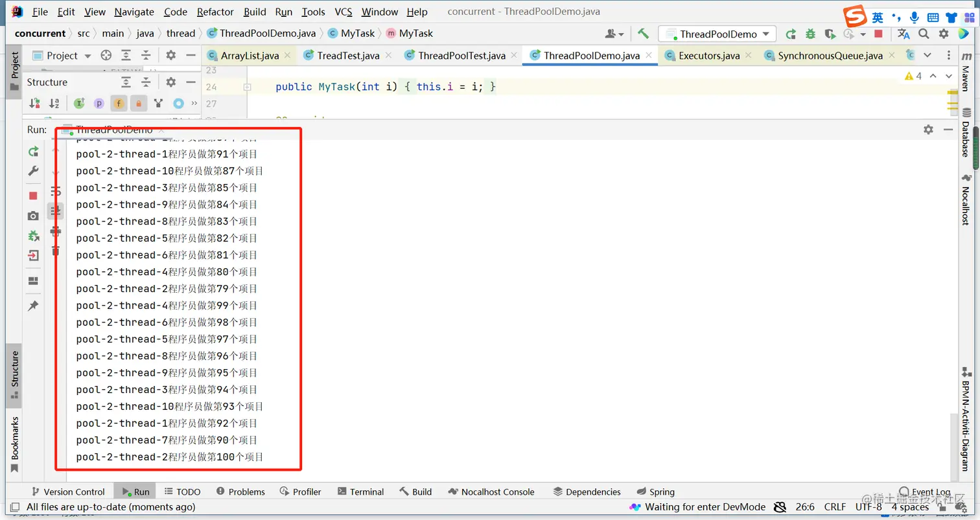Open the Refactor menu

tap(215, 12)
